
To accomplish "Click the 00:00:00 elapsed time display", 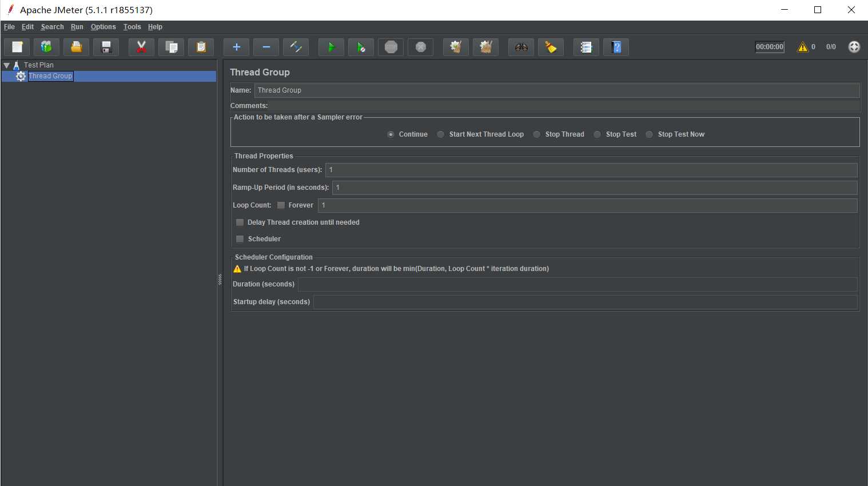I will pyautogui.click(x=770, y=47).
